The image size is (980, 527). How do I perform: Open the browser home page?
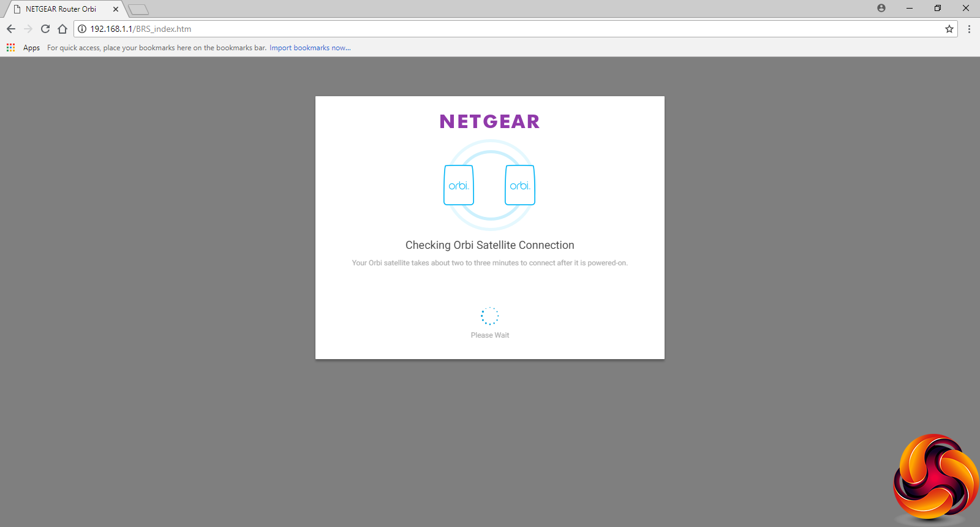[x=62, y=29]
